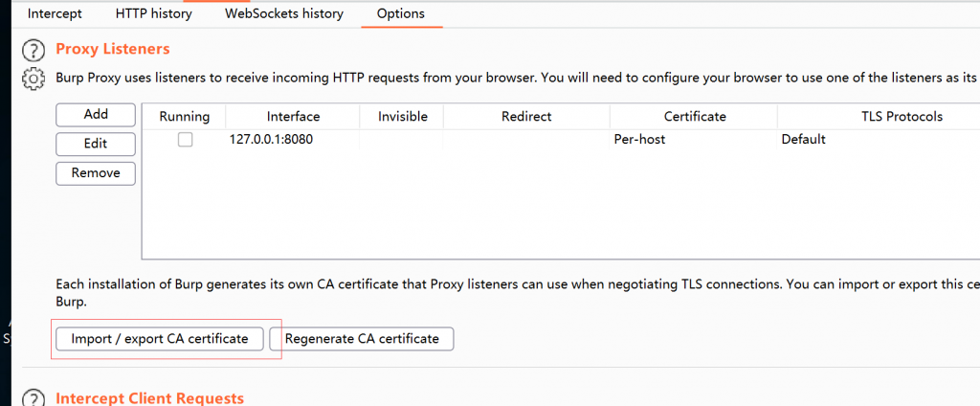Screen dimensions: 980x406
Task: Enable the Running checkbox for 127.0.0.1:8080
Action: pos(185,139)
